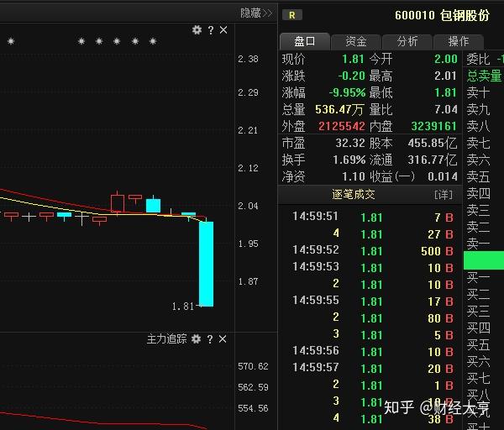This screenshot has height=430, width=504.
Task: Click the 卖五 order level
Action: pos(478,176)
